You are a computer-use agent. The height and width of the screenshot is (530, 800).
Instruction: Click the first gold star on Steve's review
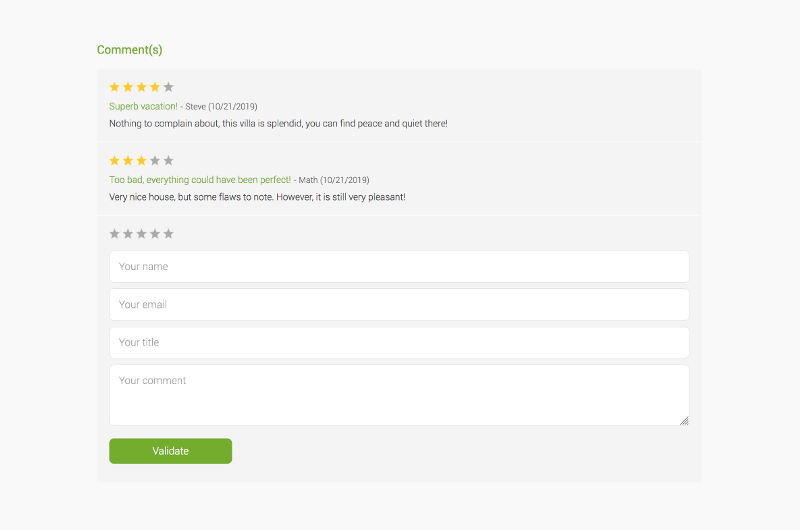coord(115,87)
